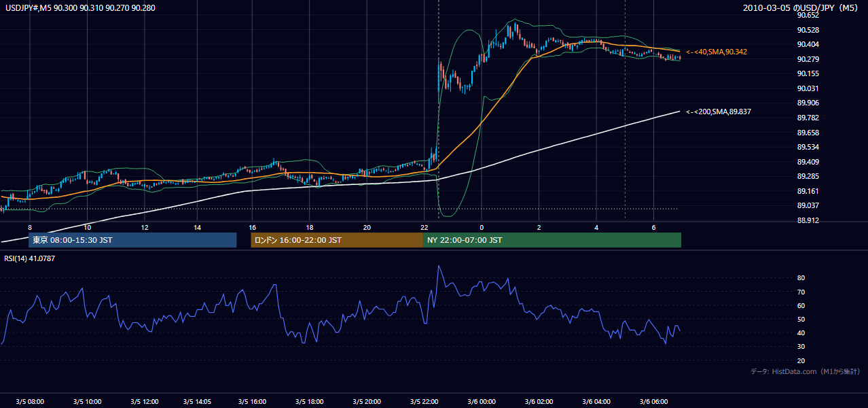The image size is (868, 408).
Task: Click price axis label 90.031
Action: (808, 88)
